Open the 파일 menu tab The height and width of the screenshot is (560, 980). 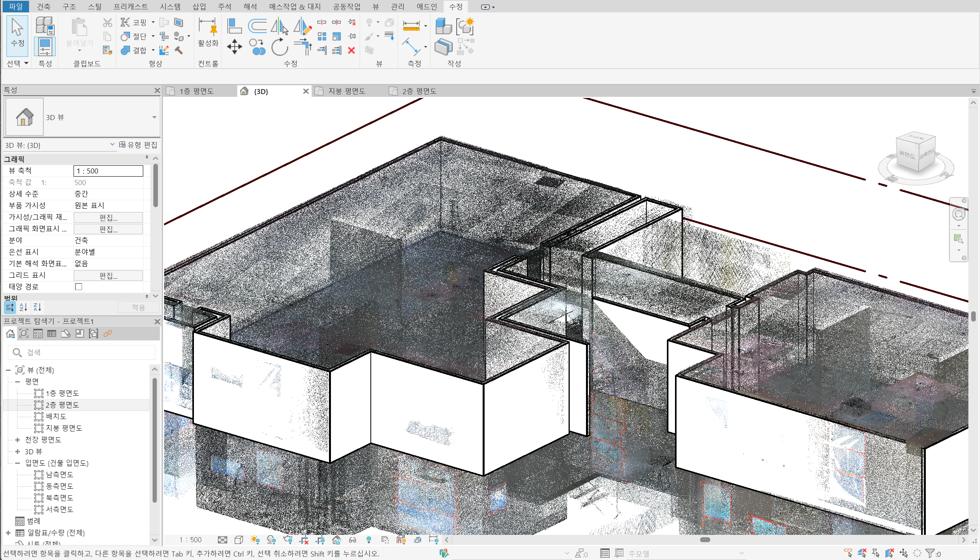pyautogui.click(x=16, y=6)
